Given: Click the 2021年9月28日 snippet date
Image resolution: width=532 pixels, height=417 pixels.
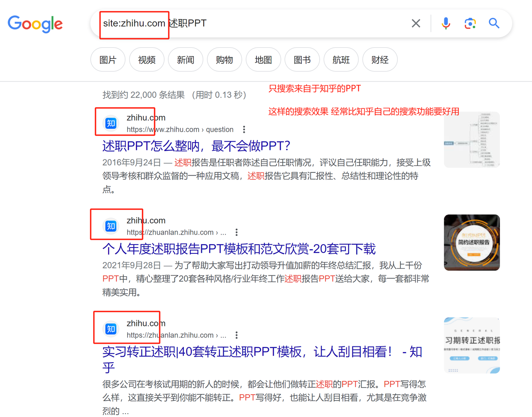Looking at the screenshot, I should pos(132,265).
